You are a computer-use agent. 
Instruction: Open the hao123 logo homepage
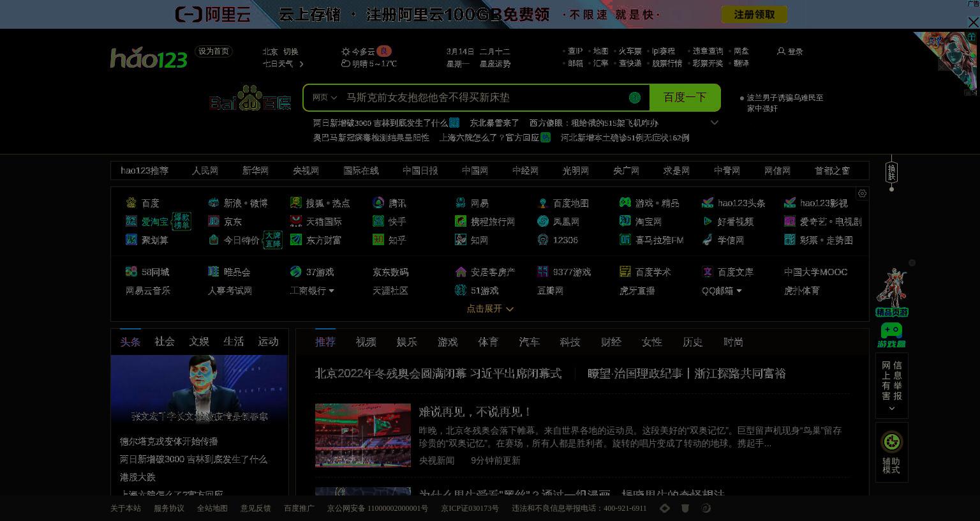point(149,58)
